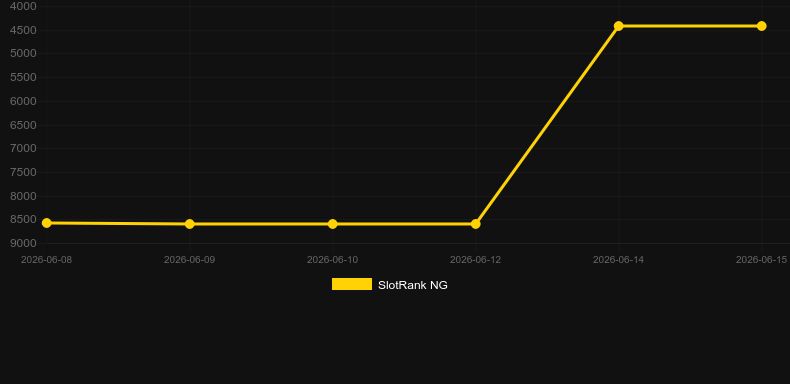Click the 4000 y-axis value

tap(23, 7)
